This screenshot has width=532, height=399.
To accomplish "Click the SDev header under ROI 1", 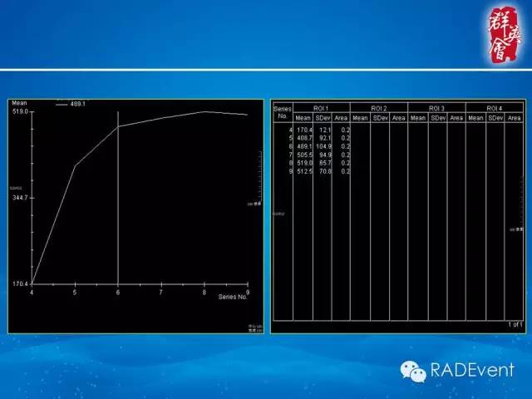I will click(323, 118).
